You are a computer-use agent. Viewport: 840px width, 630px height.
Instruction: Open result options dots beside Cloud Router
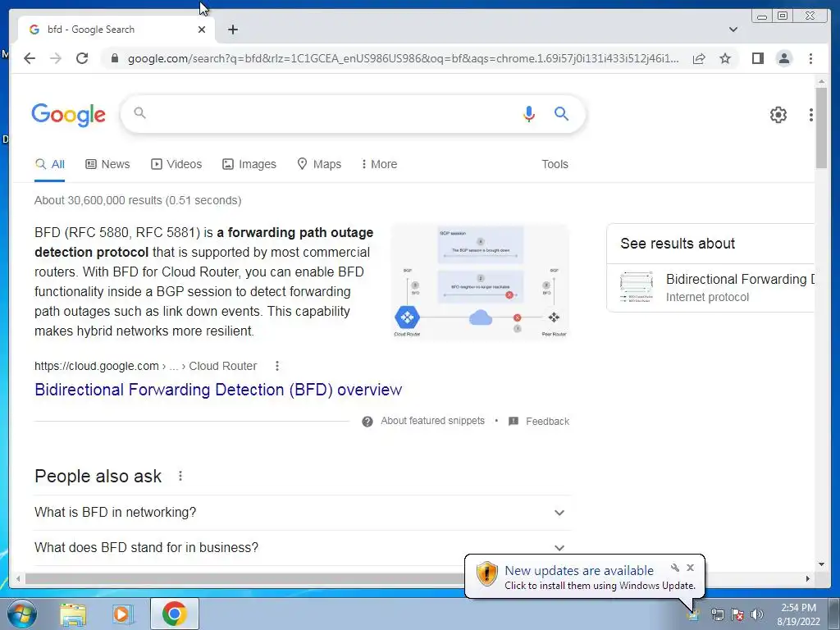click(x=277, y=366)
